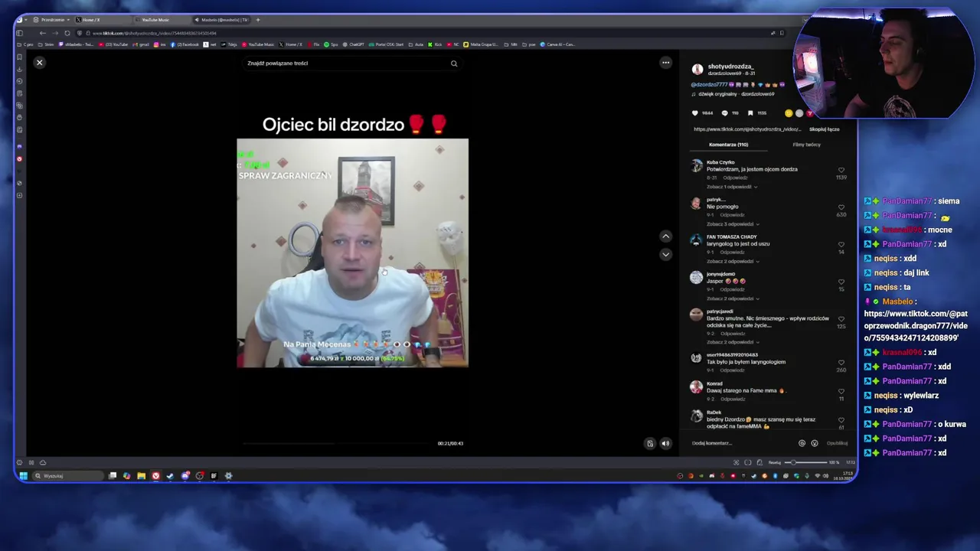
Task: Open the three-dot more options menu
Action: click(x=665, y=63)
